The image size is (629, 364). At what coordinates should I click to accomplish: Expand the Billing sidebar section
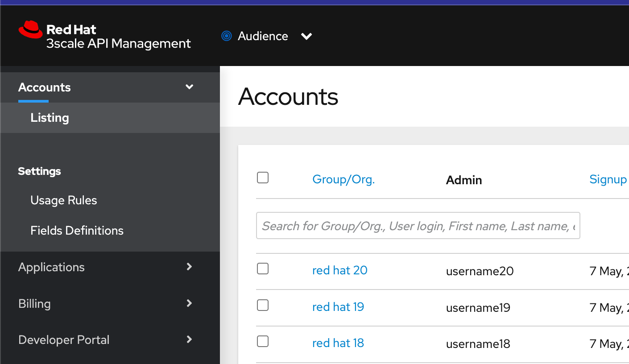(189, 303)
